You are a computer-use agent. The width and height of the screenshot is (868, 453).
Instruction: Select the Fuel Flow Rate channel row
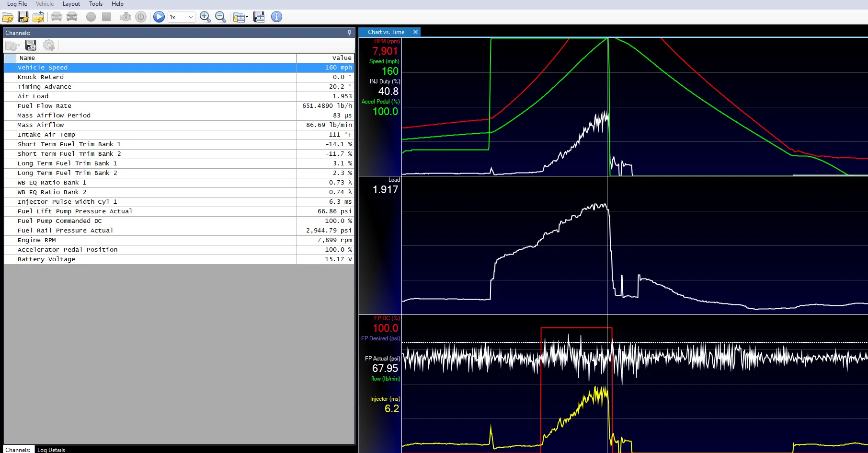(179, 106)
